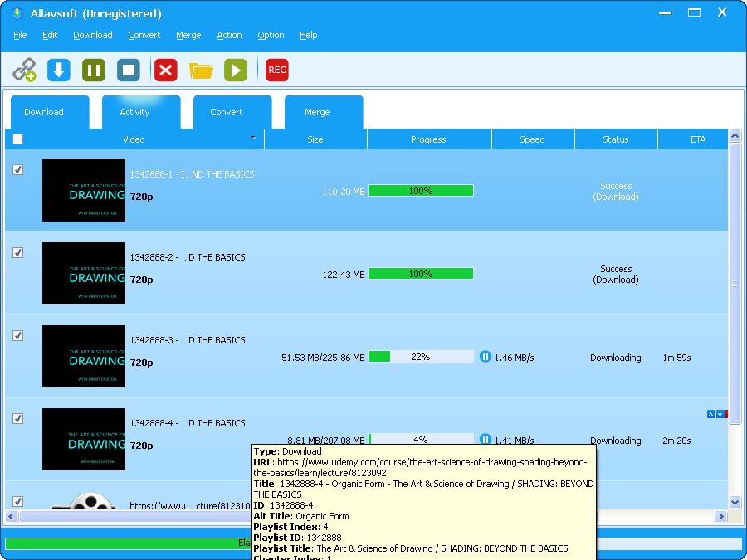The height and width of the screenshot is (560, 747).
Task: Click the Allavsoft app logo icon
Action: (x=17, y=13)
